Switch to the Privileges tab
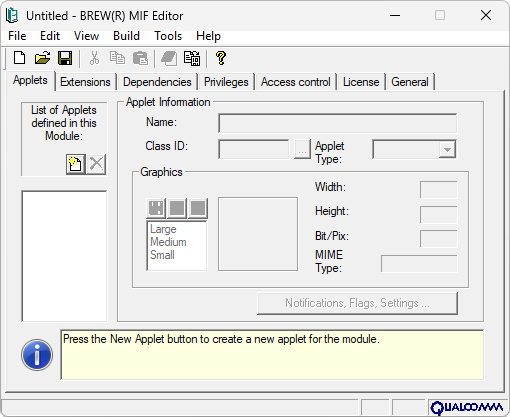The height and width of the screenshot is (417, 510). point(226,82)
